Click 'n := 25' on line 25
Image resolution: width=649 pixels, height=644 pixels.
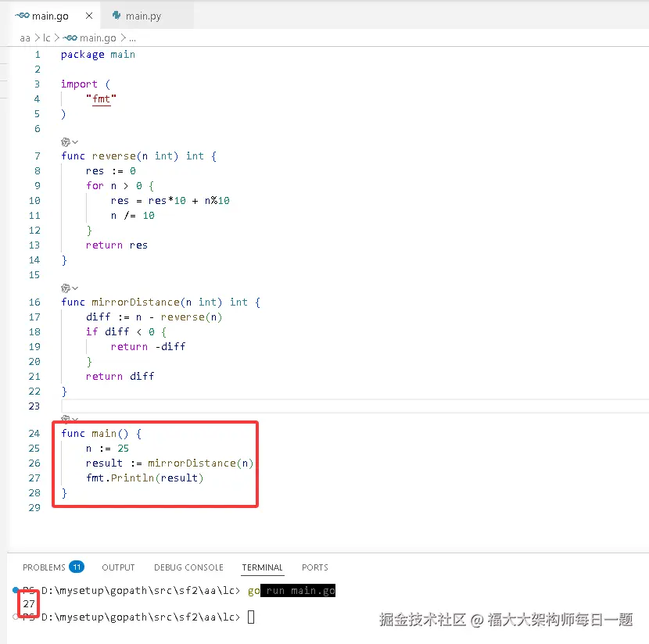108,449
